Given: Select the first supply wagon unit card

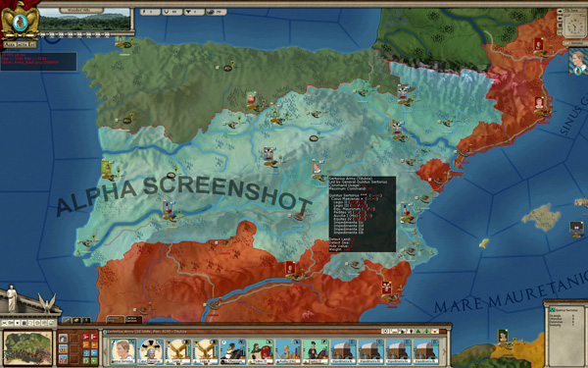Looking at the screenshot, I should pos(344,352).
